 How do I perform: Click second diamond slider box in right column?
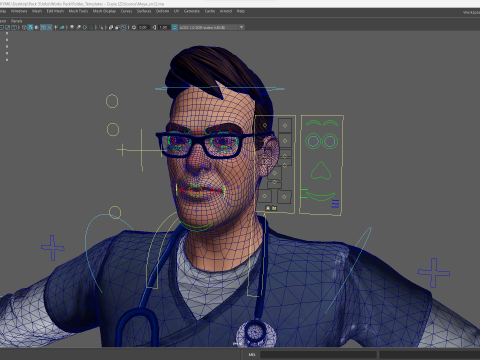tap(285, 141)
